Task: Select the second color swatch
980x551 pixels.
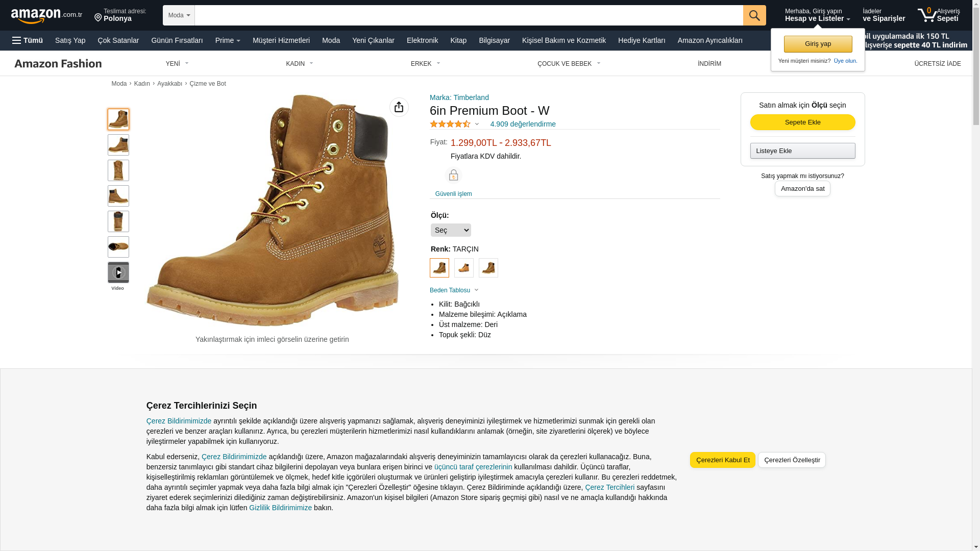Action: 464,268
